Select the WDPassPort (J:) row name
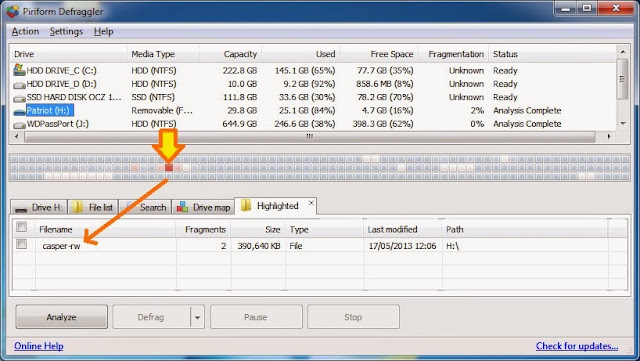 click(58, 124)
